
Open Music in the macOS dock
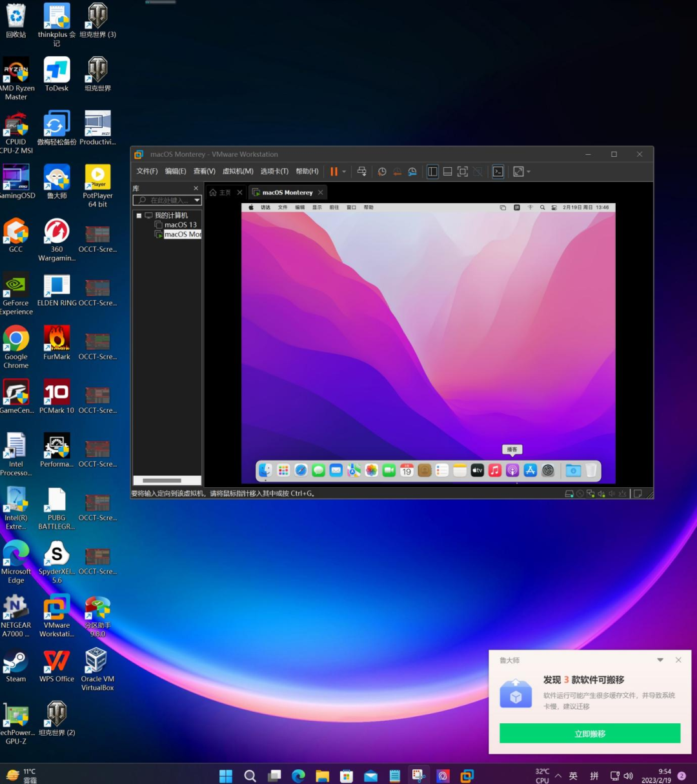495,470
